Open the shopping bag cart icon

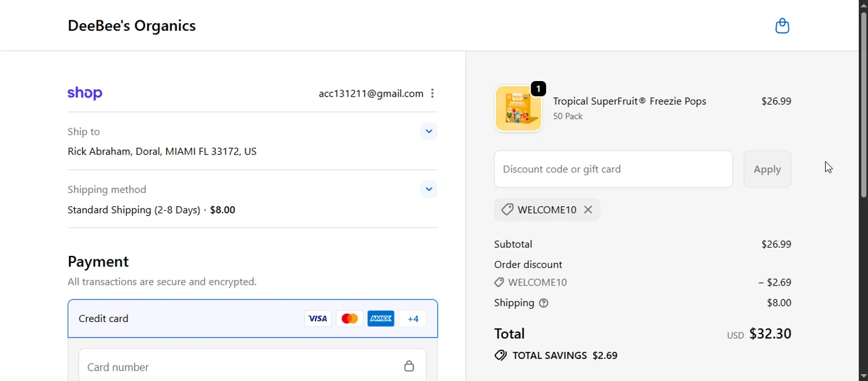(x=782, y=26)
